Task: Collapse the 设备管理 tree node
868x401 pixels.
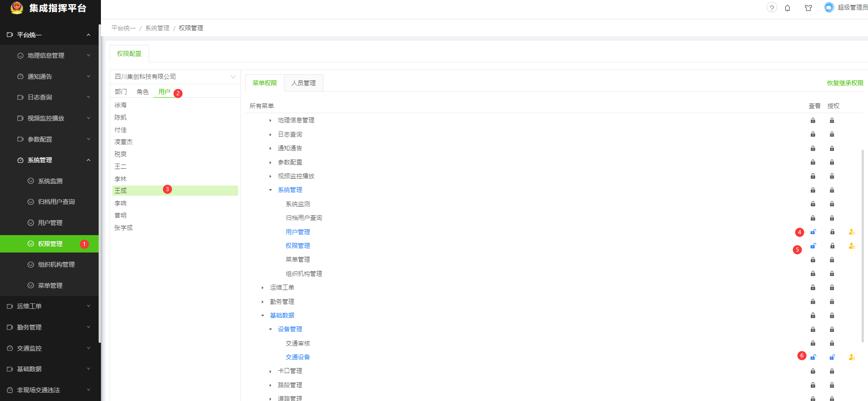Action: coord(270,330)
